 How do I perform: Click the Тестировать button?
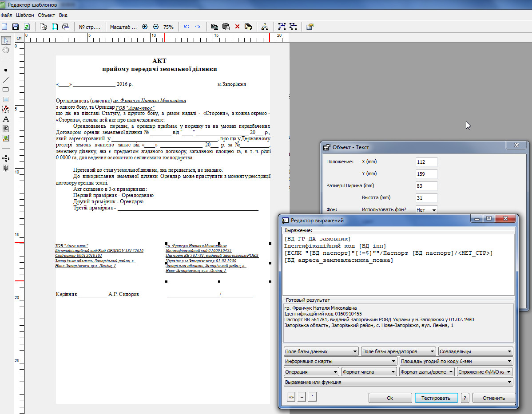coord(436,398)
